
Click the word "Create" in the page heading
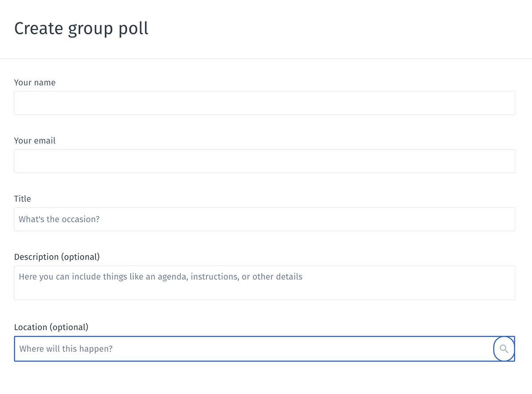click(x=39, y=29)
